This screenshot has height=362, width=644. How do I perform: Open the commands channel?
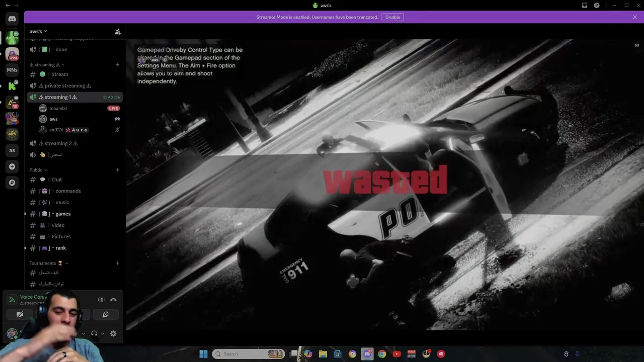click(x=74, y=191)
